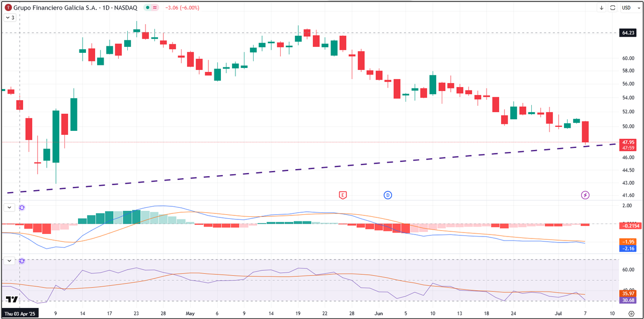Screen dimensions: 644x319
Task: Toggle fullscreen chart mode icon
Action: [613, 8]
